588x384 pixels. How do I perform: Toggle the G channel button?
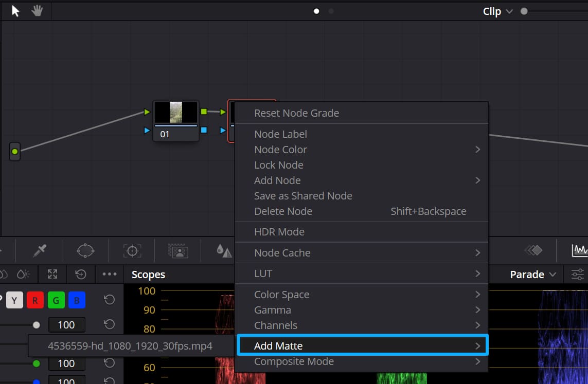56,300
